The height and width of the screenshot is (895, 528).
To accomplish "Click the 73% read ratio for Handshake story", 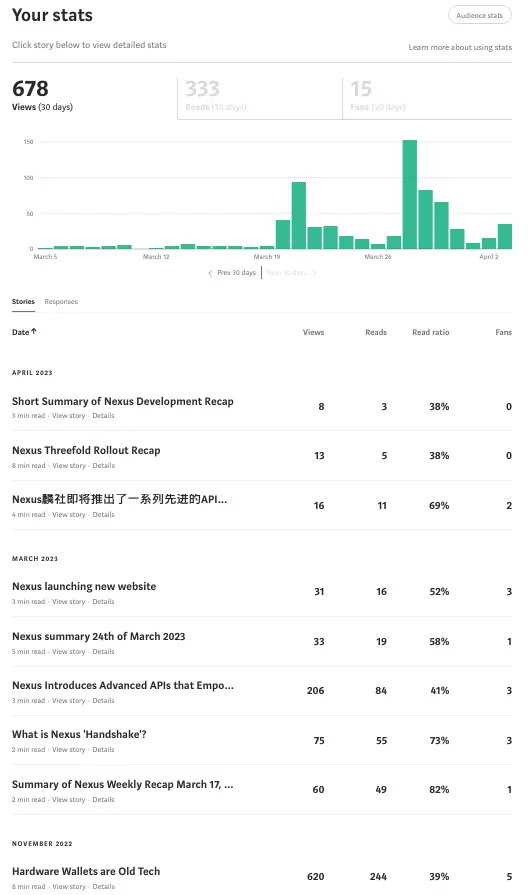I will point(439,741).
